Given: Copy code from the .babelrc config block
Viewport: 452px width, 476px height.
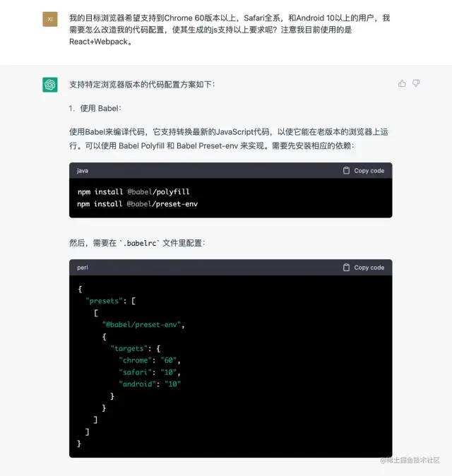Looking at the screenshot, I should [x=364, y=268].
